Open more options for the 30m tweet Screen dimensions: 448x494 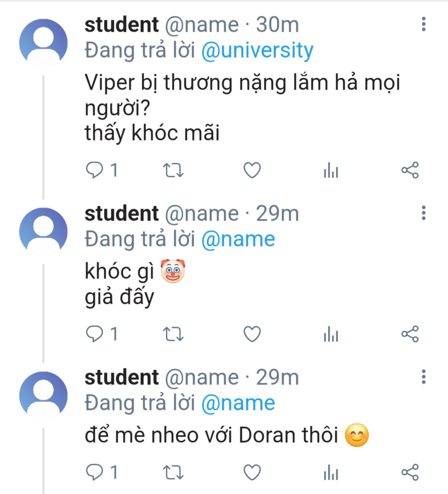tap(424, 24)
